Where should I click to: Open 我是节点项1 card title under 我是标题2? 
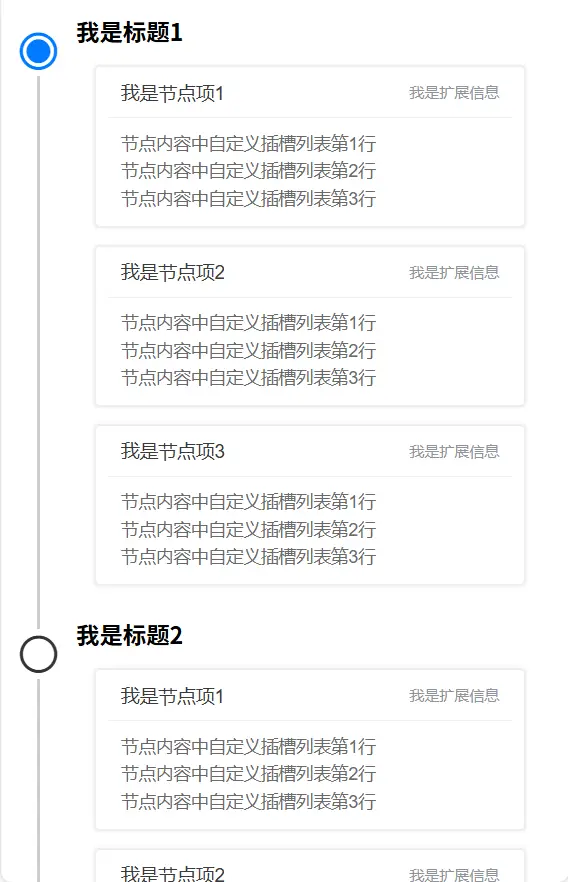coord(172,696)
